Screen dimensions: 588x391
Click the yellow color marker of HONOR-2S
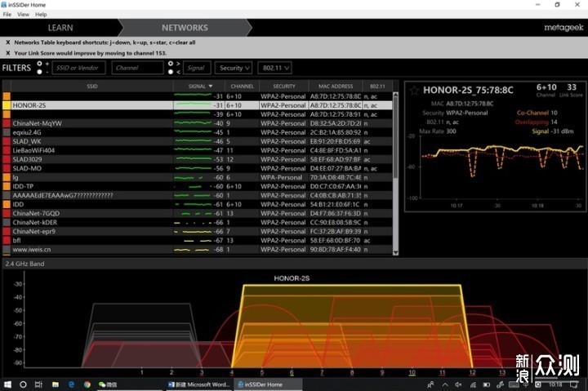[x=7, y=105]
